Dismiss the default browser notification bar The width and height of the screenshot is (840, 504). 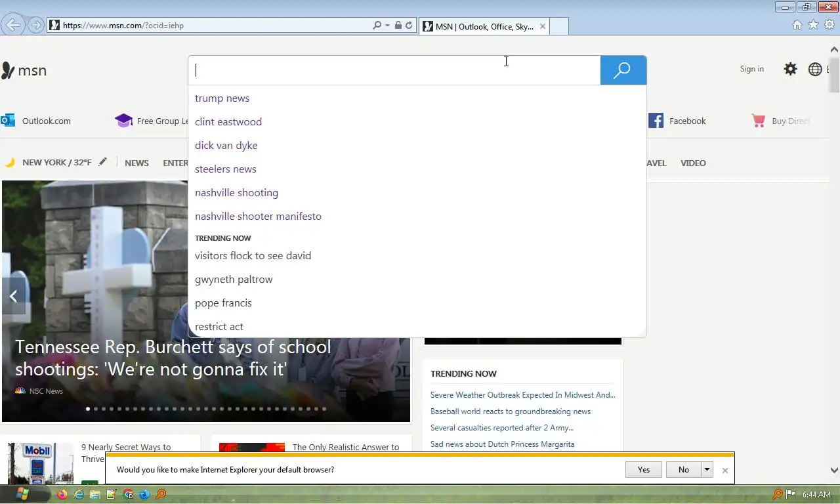[x=724, y=470]
